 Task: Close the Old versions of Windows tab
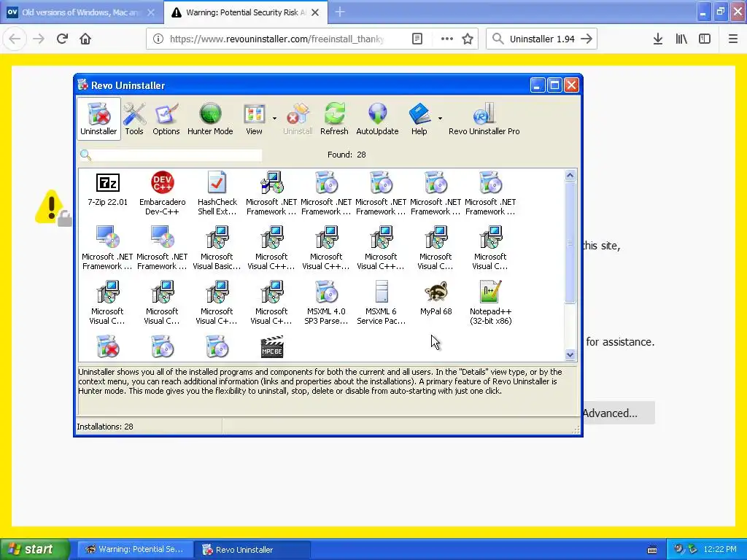(x=151, y=12)
